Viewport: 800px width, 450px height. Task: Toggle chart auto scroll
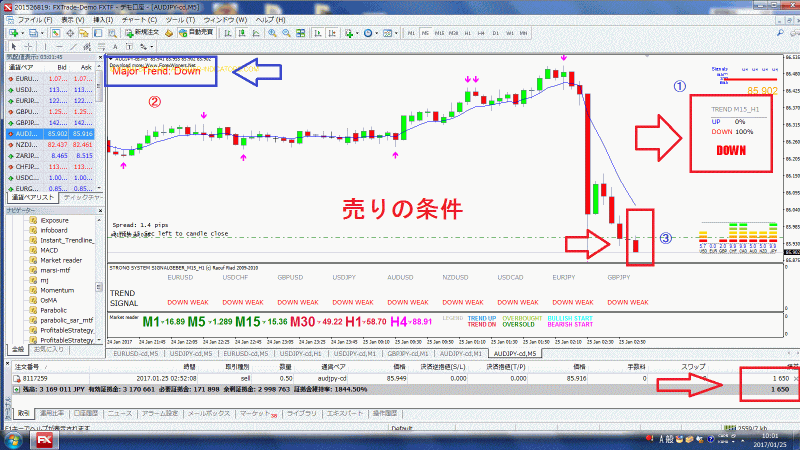click(318, 33)
